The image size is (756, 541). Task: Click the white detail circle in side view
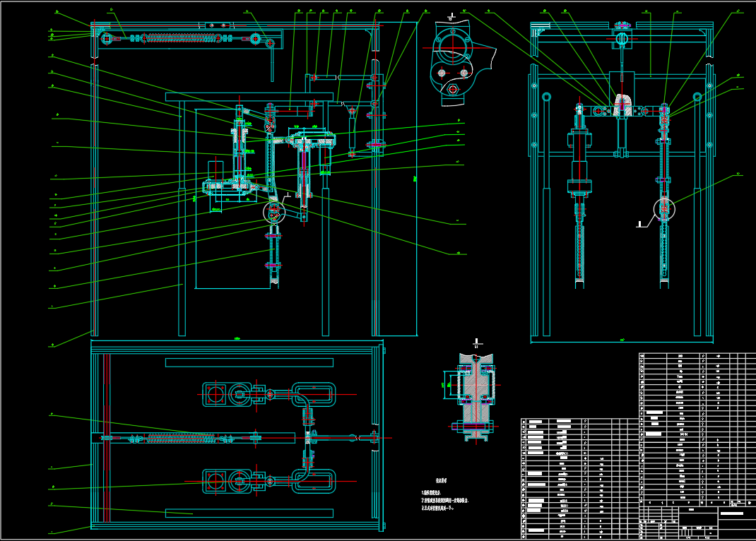click(x=664, y=208)
